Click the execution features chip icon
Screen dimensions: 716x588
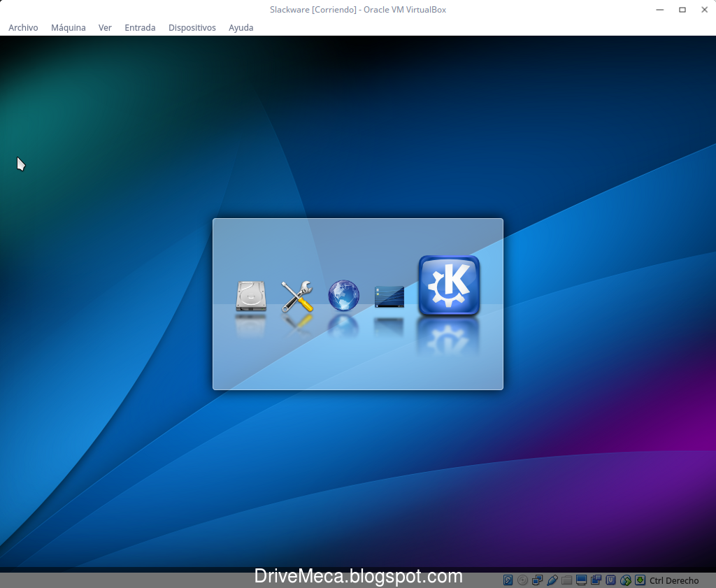[610, 580]
